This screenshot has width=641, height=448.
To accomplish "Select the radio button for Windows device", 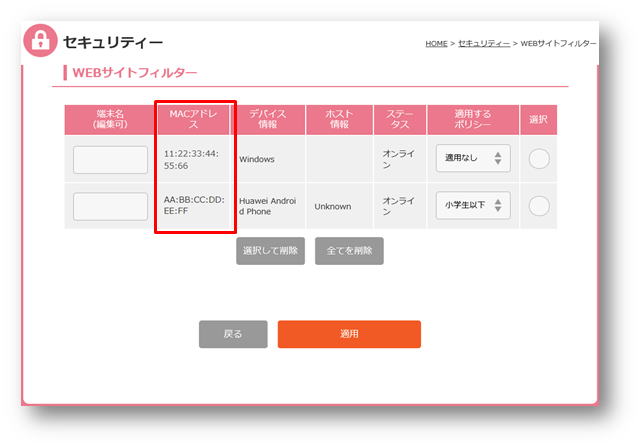I will coord(539,159).
